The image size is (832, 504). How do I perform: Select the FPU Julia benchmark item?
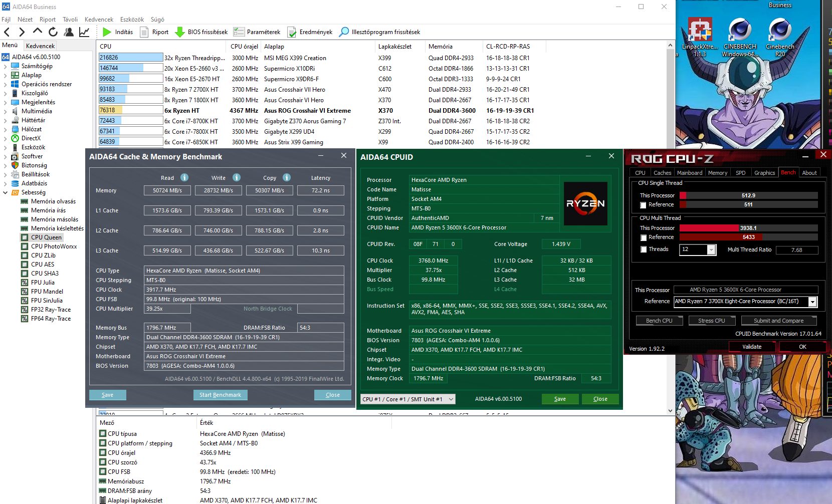[x=43, y=283]
